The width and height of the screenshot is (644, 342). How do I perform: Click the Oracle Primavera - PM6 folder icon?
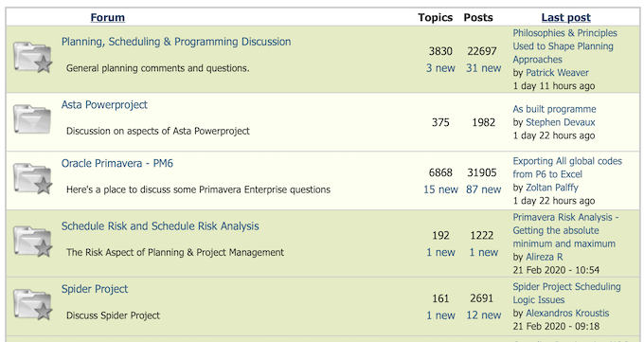33,179
